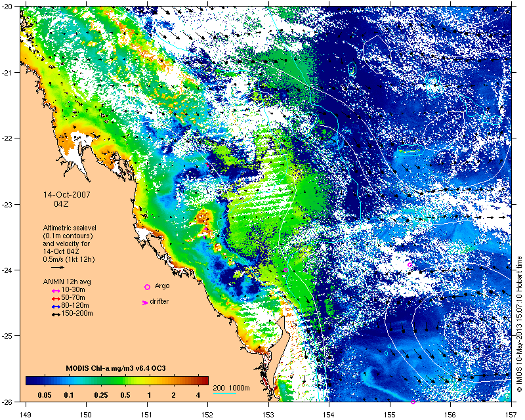
Task: Click the Argo float circle near 155.3E, -23.9
Action: pos(409,264)
